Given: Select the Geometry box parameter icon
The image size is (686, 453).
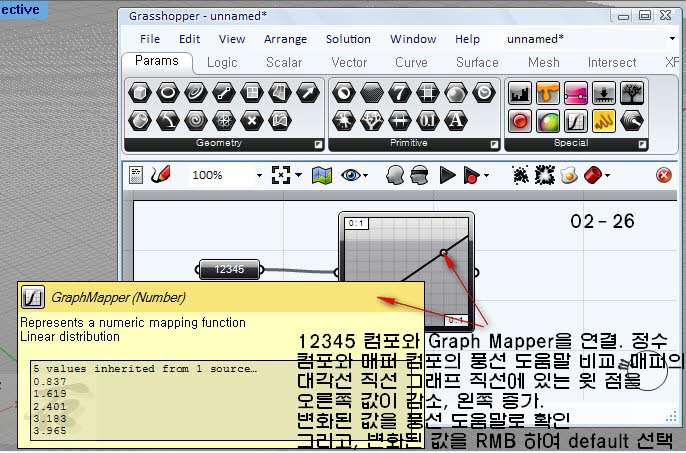Looking at the screenshot, I should click(140, 93).
